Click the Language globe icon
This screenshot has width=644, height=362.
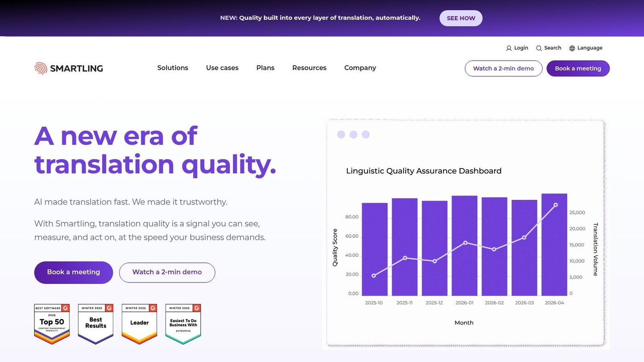(572, 48)
